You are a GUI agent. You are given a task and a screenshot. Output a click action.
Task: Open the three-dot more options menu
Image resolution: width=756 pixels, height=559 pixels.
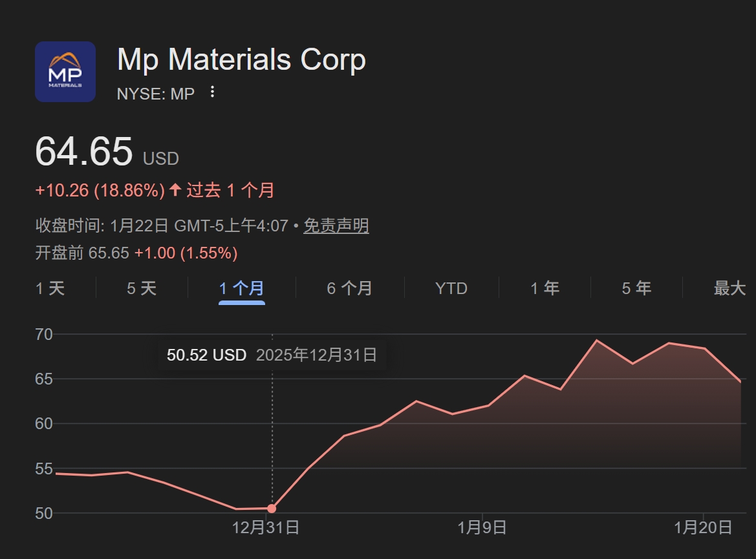[x=212, y=92]
